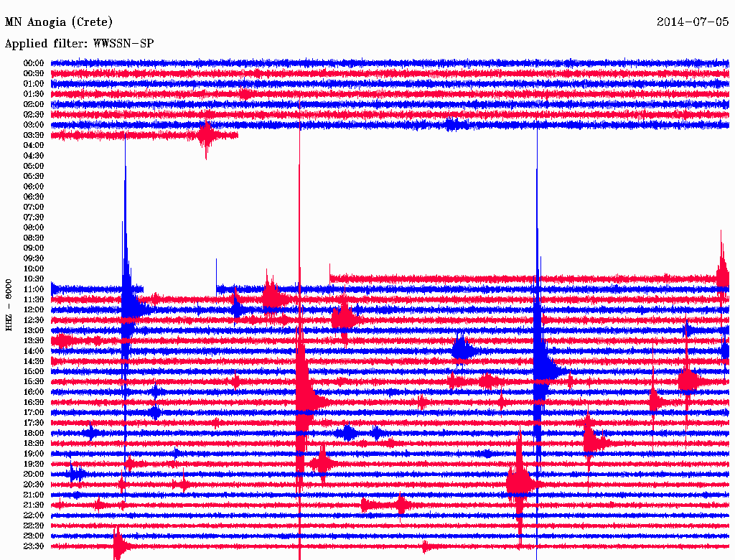The width and height of the screenshot is (735, 560).
Task: Select the 03:00 time label
Action: pyautogui.click(x=33, y=125)
